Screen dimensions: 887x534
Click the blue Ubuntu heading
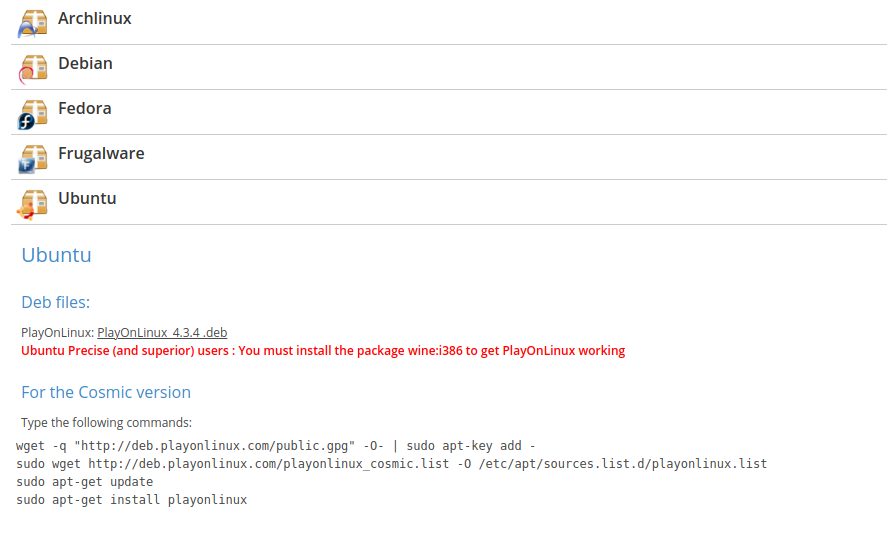tap(56, 255)
